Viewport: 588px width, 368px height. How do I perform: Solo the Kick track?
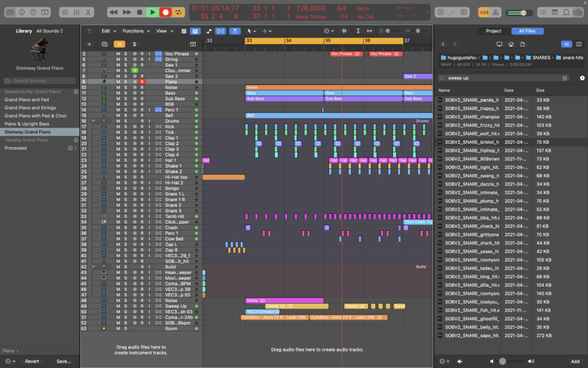tap(125, 126)
